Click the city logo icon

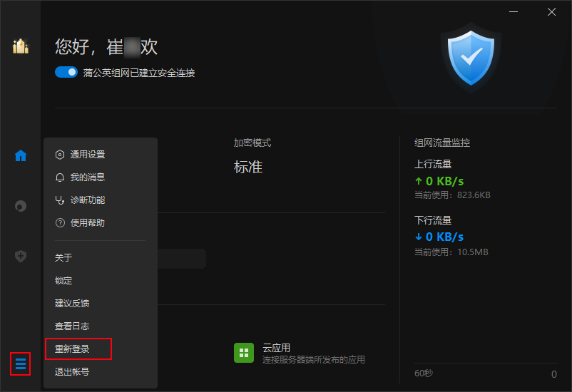[21, 46]
